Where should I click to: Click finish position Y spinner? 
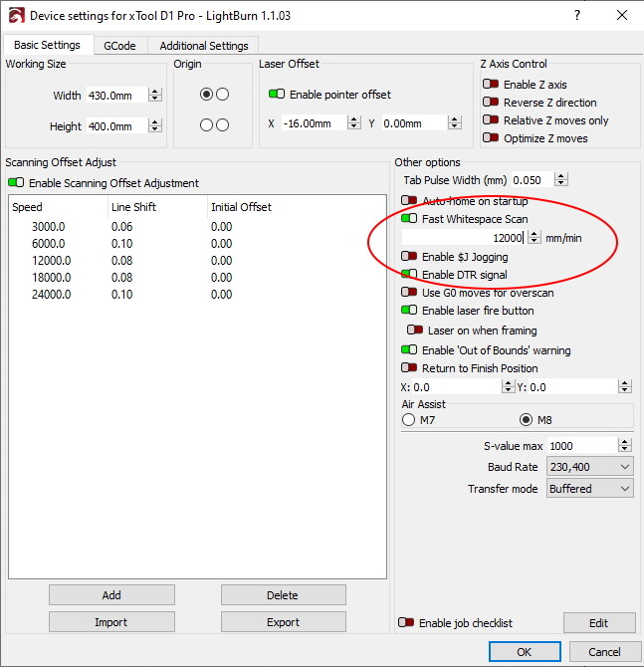[624, 386]
